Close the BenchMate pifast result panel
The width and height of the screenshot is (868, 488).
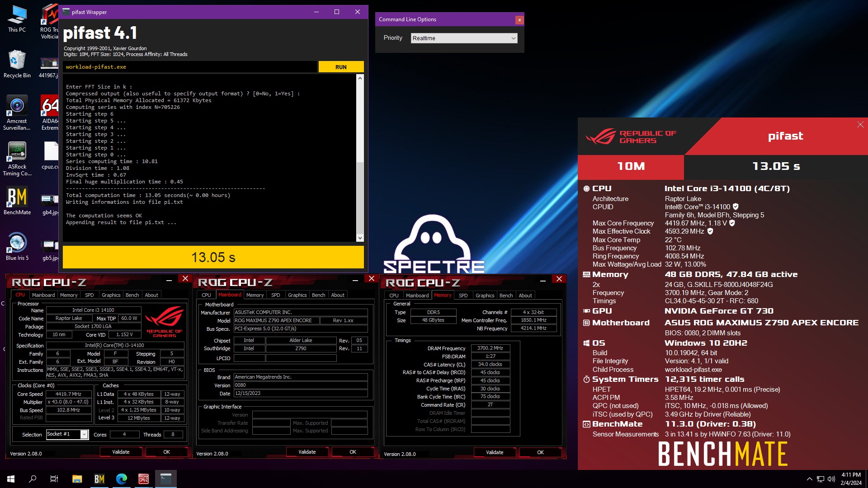860,125
